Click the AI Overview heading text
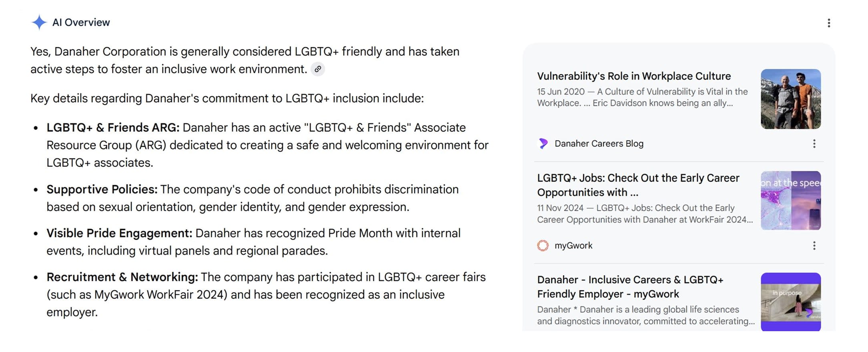Viewport: 868px width, 352px height. (x=81, y=22)
